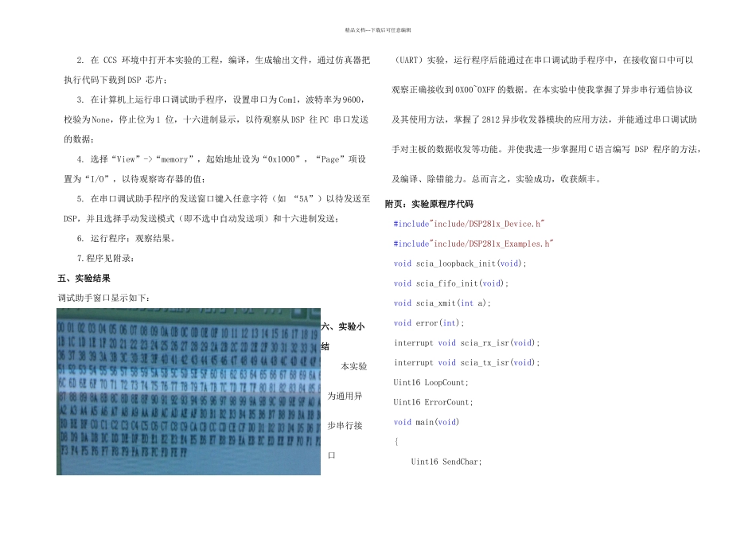
Task: Click step 3 line mentioning 'Com1'
Action: (220, 100)
